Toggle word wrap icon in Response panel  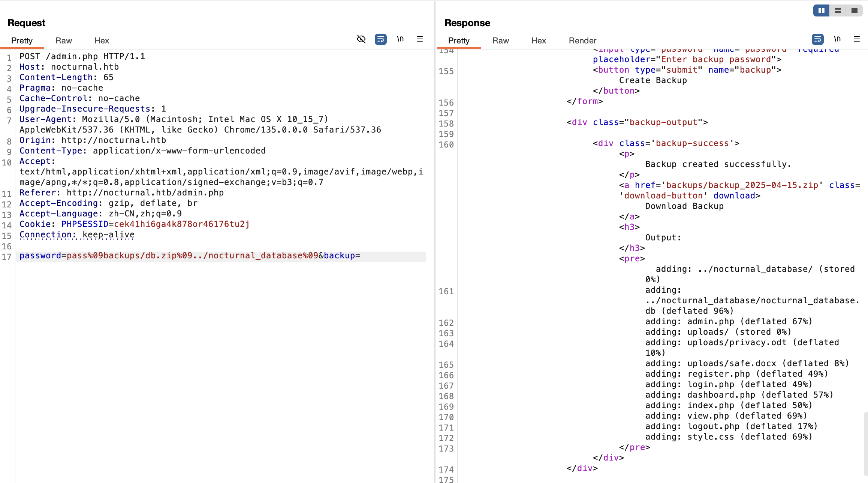point(818,39)
